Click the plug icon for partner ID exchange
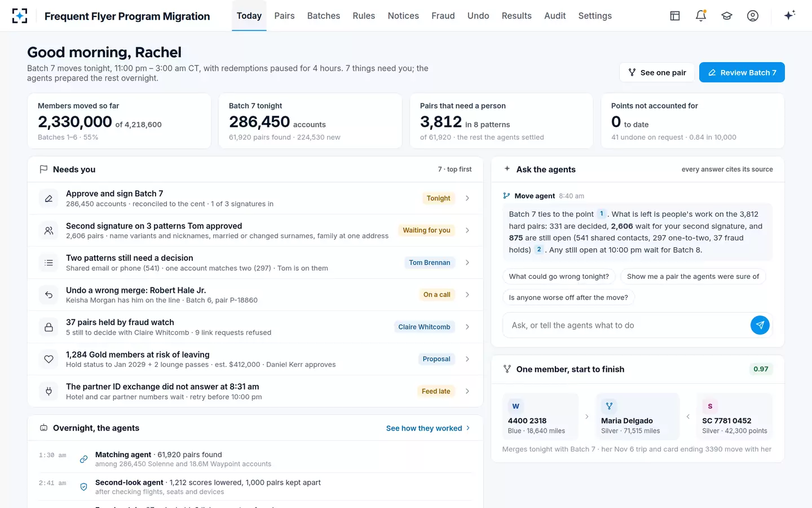This screenshot has width=812, height=508. (x=49, y=392)
